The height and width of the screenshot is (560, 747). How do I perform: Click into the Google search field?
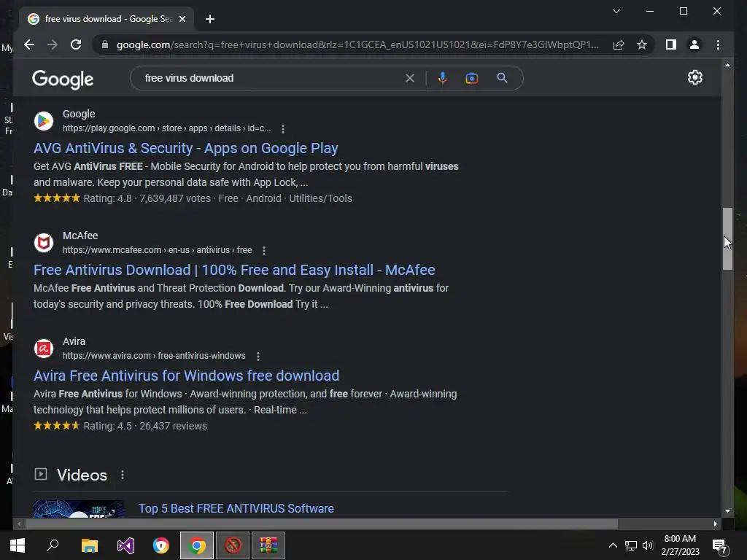271,78
